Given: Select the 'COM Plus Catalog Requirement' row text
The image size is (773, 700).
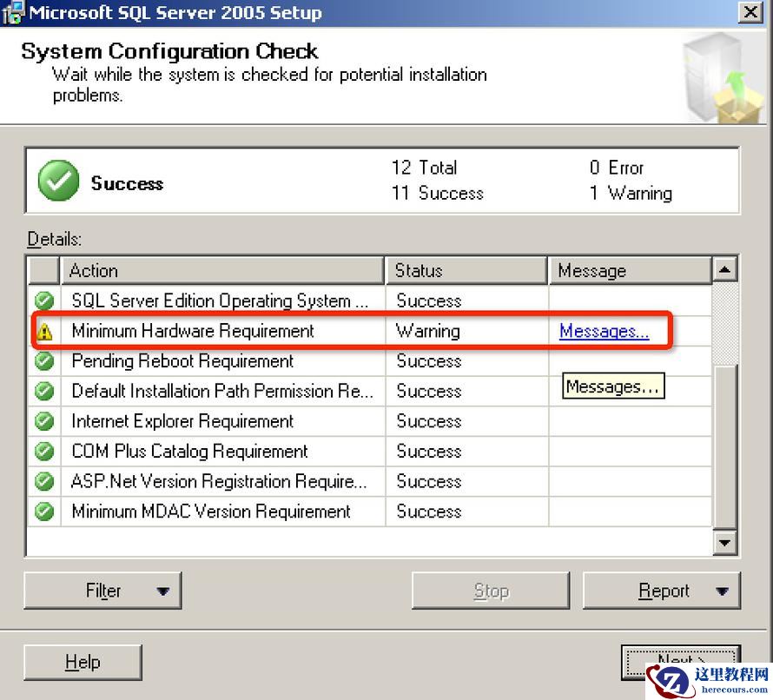Looking at the screenshot, I should [x=190, y=451].
